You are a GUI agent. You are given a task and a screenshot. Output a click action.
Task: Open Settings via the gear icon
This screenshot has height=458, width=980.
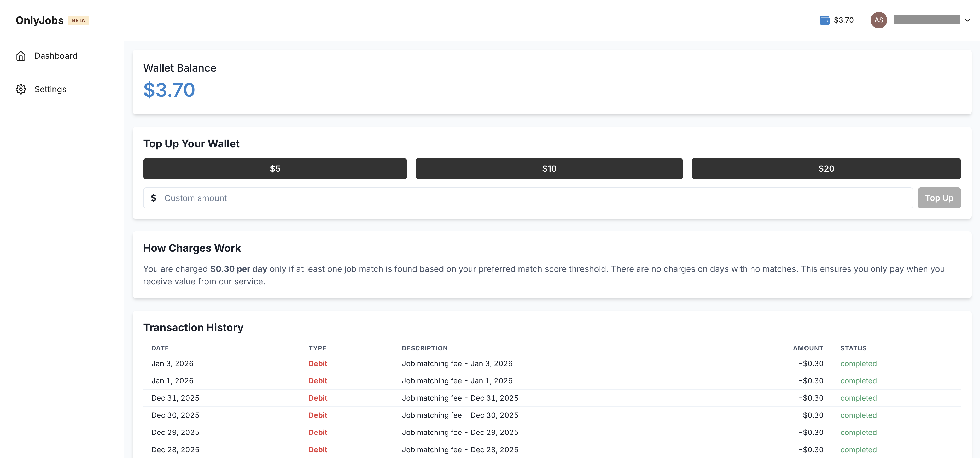(21, 89)
